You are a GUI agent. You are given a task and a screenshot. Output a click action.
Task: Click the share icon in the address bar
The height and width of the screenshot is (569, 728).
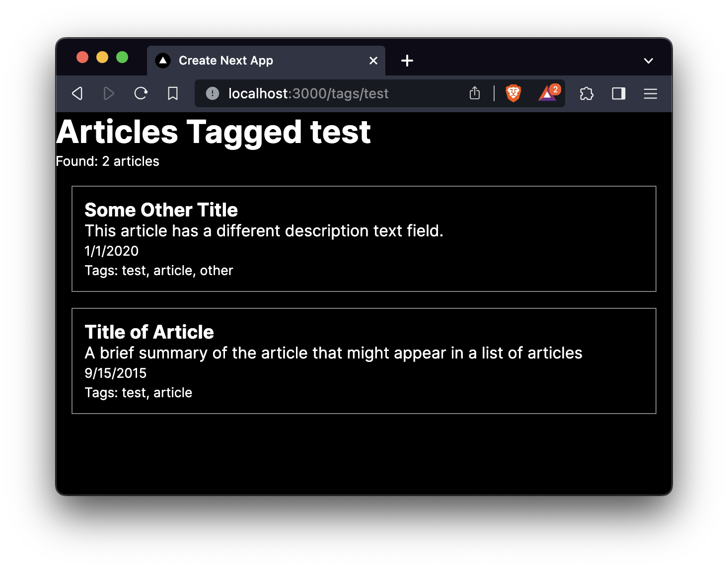[475, 93]
